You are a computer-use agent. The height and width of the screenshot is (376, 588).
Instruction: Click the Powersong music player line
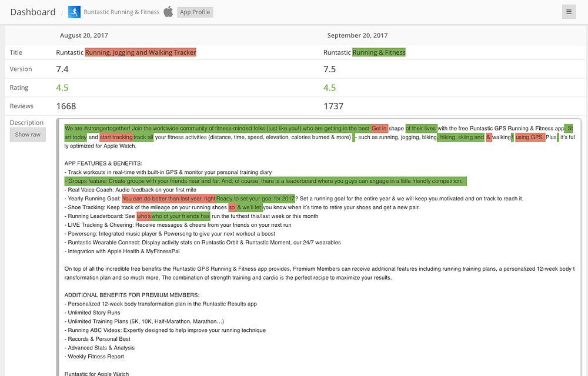point(170,234)
